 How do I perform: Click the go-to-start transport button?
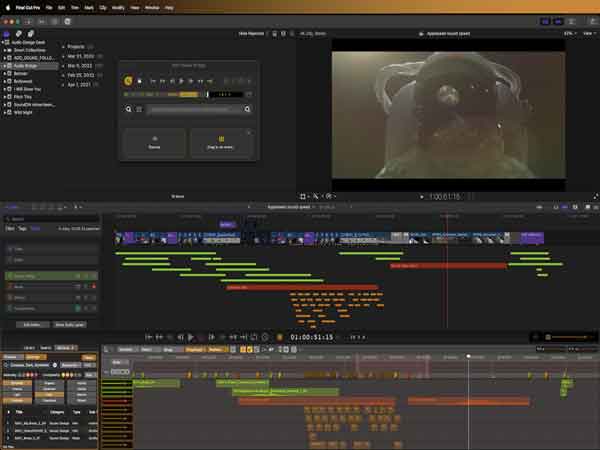click(x=148, y=337)
